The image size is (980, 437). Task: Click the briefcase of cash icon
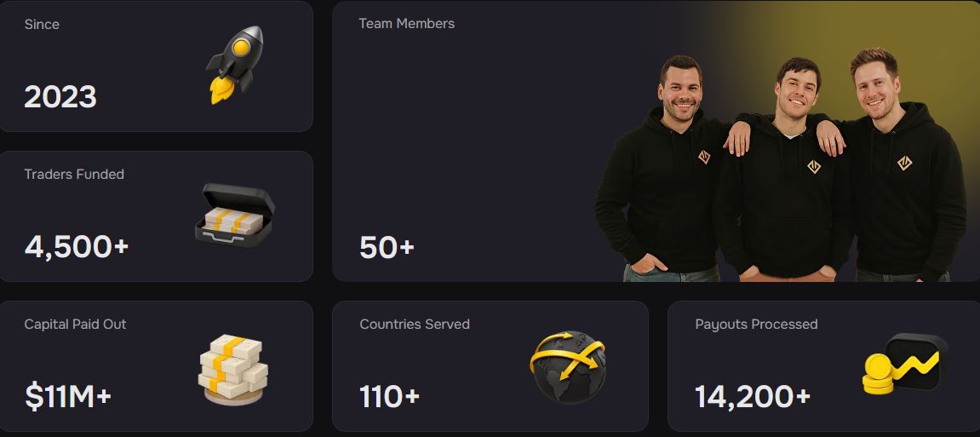tap(235, 213)
